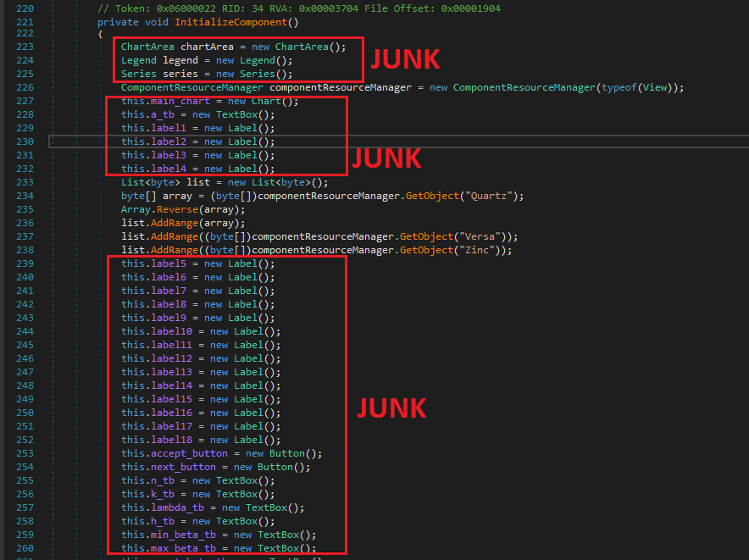Click the "Zinc" string literal
Screen dimensions: 749x560
tap(477, 250)
